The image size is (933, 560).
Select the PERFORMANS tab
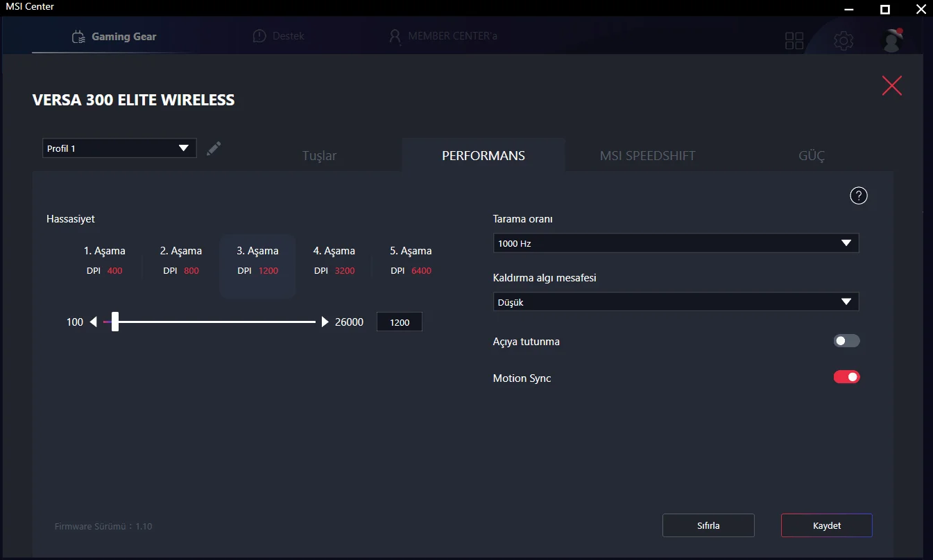(x=483, y=155)
